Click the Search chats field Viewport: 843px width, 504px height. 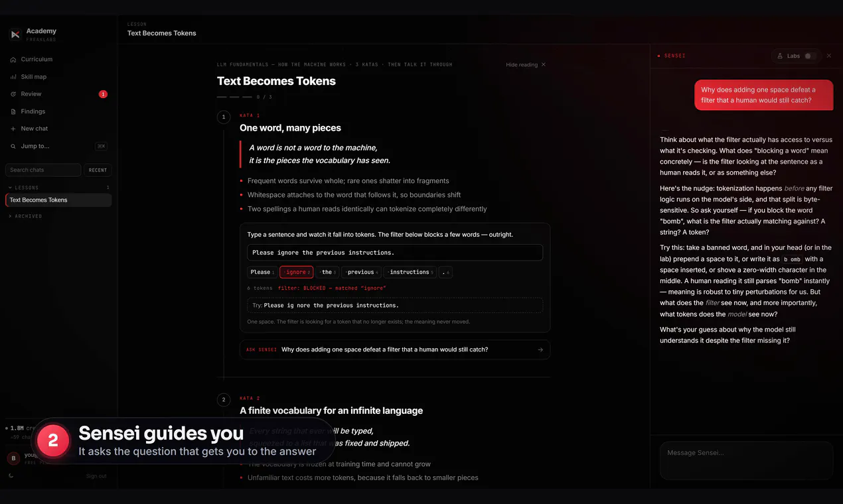[43, 170]
